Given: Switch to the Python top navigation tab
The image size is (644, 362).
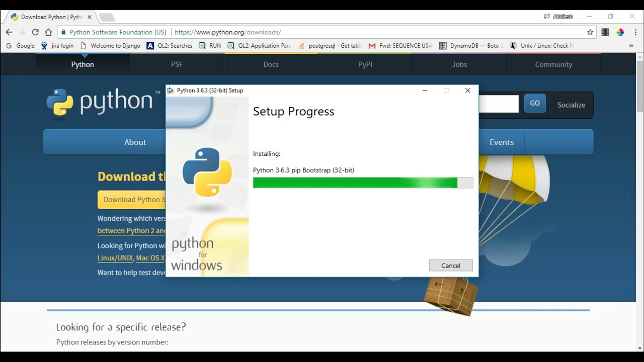Looking at the screenshot, I should [x=83, y=64].
